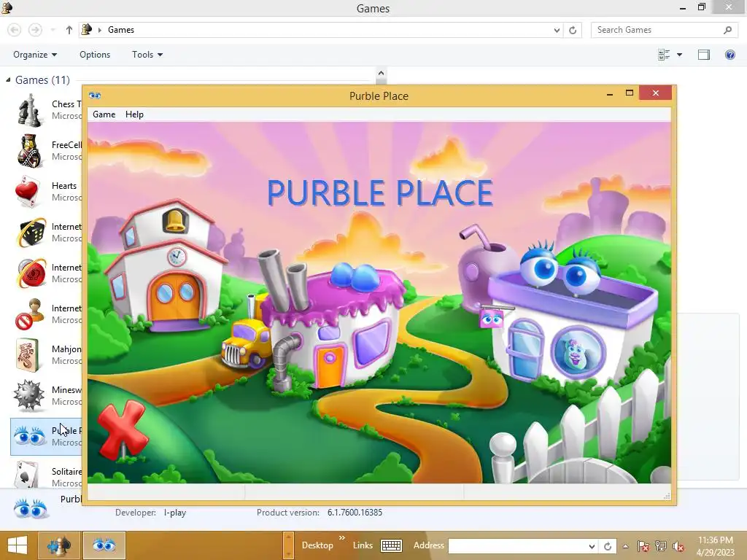Select the Hearts game icon
The height and width of the screenshot is (560, 747).
(x=28, y=192)
